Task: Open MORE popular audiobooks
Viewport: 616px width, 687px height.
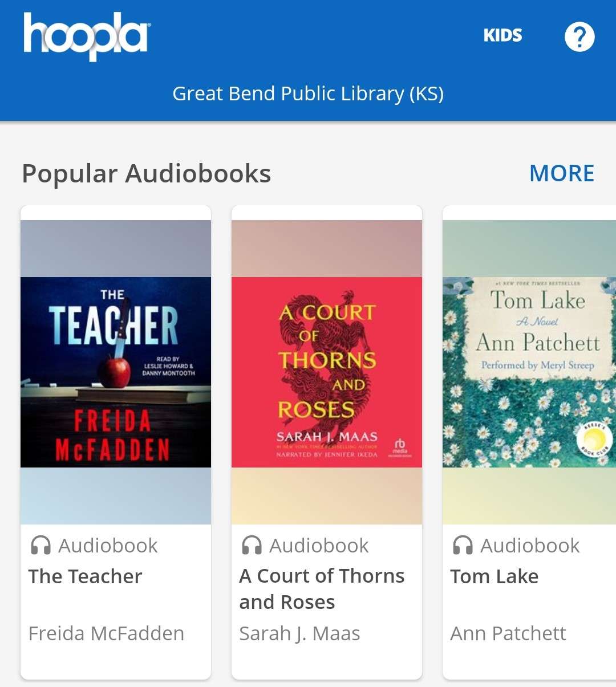Action: [561, 173]
